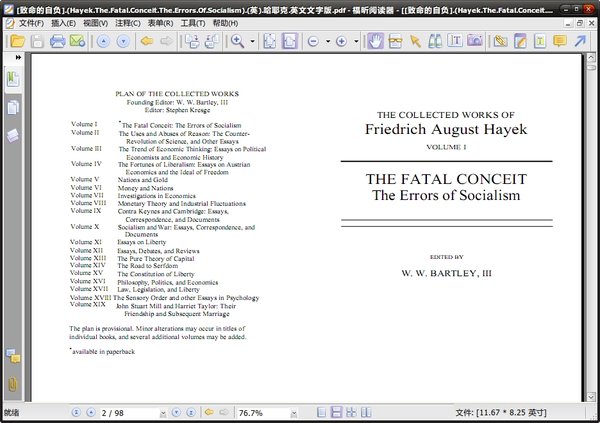Minimize the document window in menu bar
The height and width of the screenshot is (423, 600).
pos(568,23)
